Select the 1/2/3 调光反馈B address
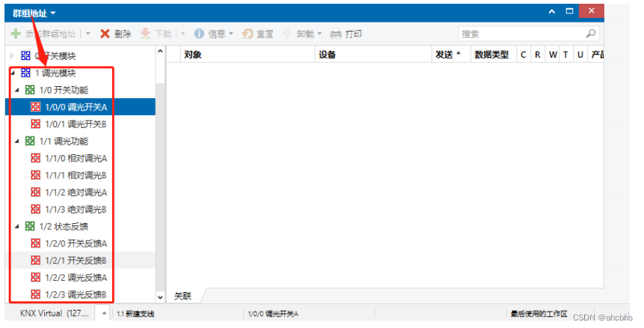 click(x=76, y=295)
